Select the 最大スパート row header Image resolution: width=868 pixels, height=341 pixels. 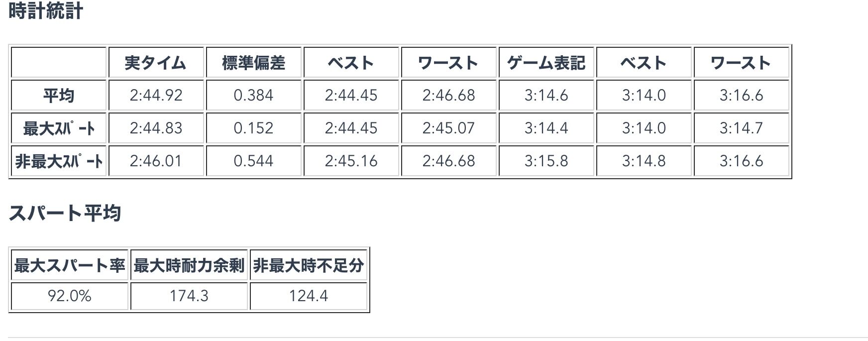tap(59, 128)
